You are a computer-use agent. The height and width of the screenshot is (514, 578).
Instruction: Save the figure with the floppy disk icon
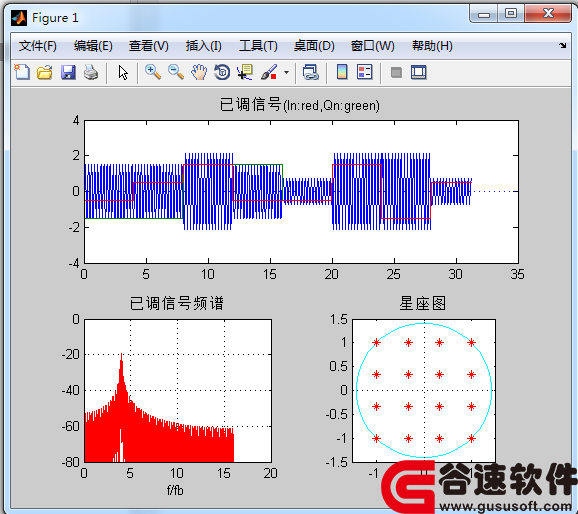68,72
